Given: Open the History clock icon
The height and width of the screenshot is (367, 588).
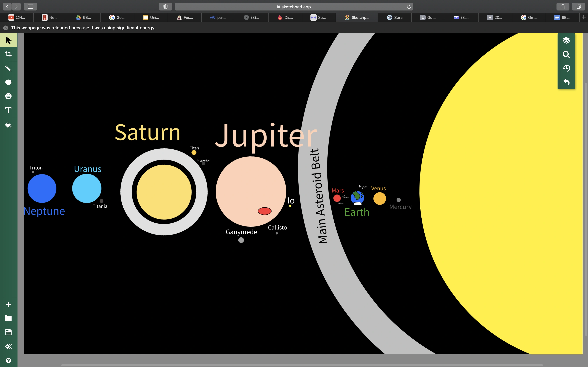Looking at the screenshot, I should coord(566,68).
